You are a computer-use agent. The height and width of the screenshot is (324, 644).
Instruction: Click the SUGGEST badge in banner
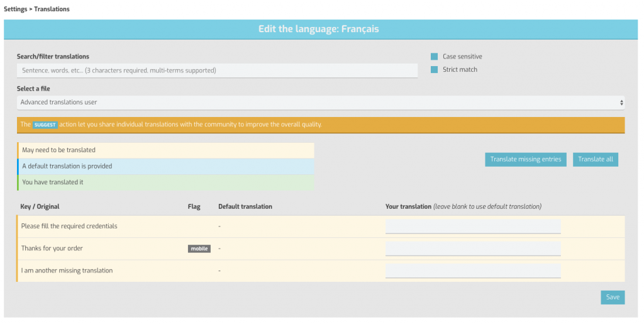click(x=45, y=125)
